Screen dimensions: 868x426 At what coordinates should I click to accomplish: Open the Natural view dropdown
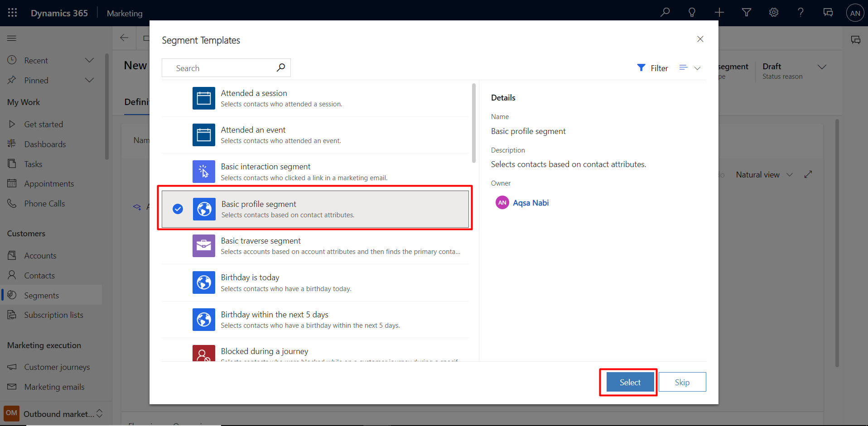tap(790, 174)
